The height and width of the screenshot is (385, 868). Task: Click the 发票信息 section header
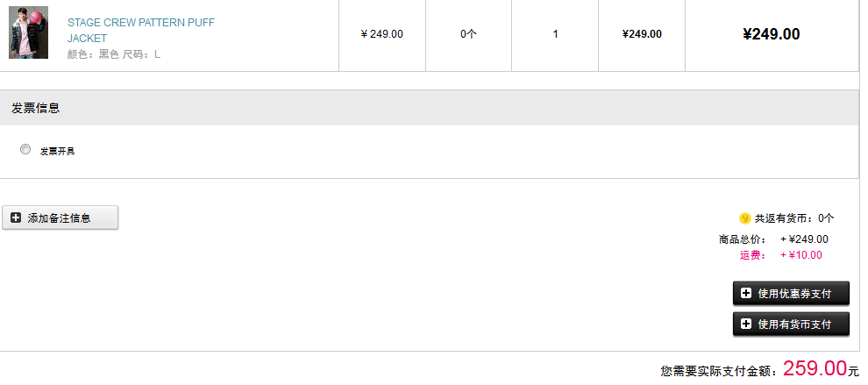(x=429, y=108)
